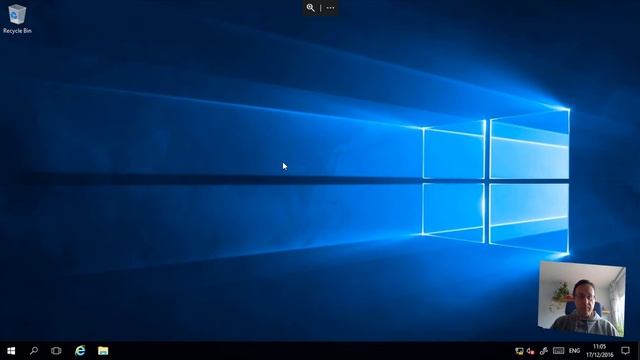Click the magnifier zoom icon in the top bar

click(x=311, y=8)
